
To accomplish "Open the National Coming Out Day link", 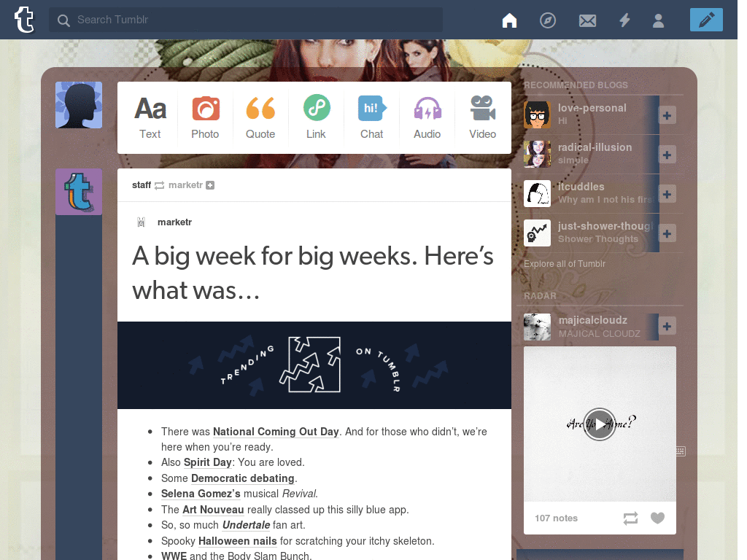I will coord(276,432).
